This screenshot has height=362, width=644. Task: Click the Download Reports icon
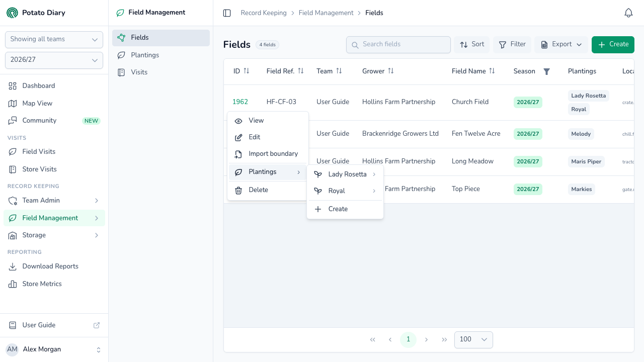(x=13, y=266)
